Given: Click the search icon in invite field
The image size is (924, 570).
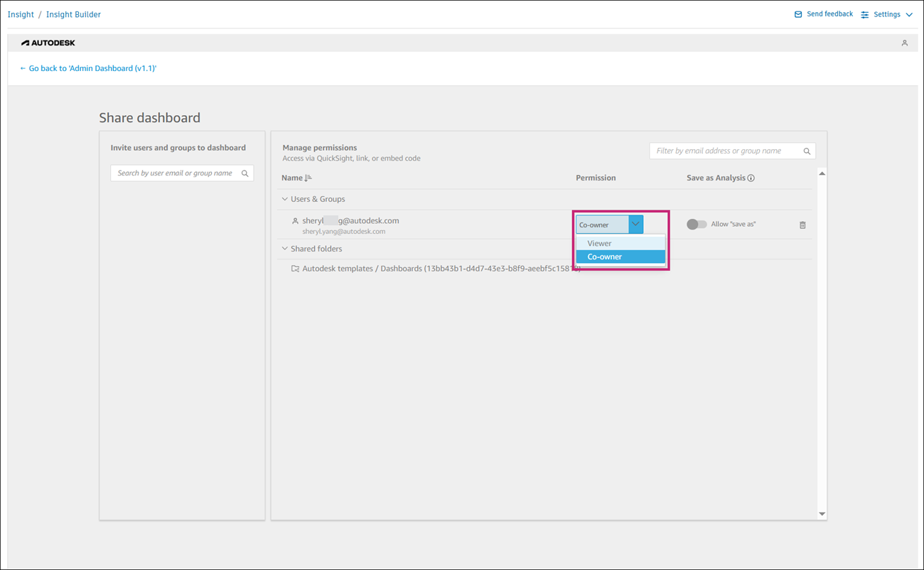Looking at the screenshot, I should coord(245,173).
